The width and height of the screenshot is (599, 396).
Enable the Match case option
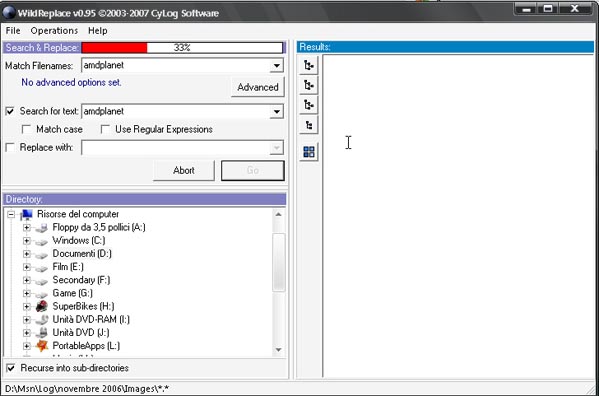(x=26, y=129)
